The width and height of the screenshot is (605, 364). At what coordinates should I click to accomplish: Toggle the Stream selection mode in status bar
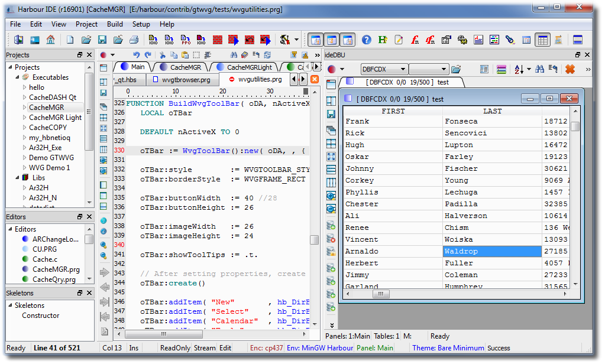point(205,348)
